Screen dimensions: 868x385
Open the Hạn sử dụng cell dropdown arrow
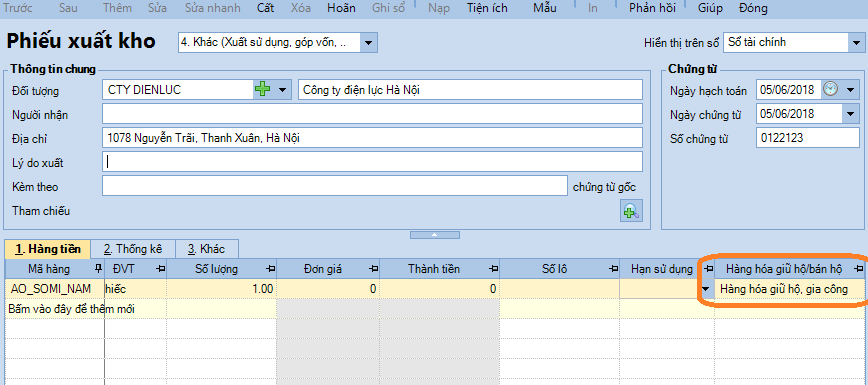705,289
